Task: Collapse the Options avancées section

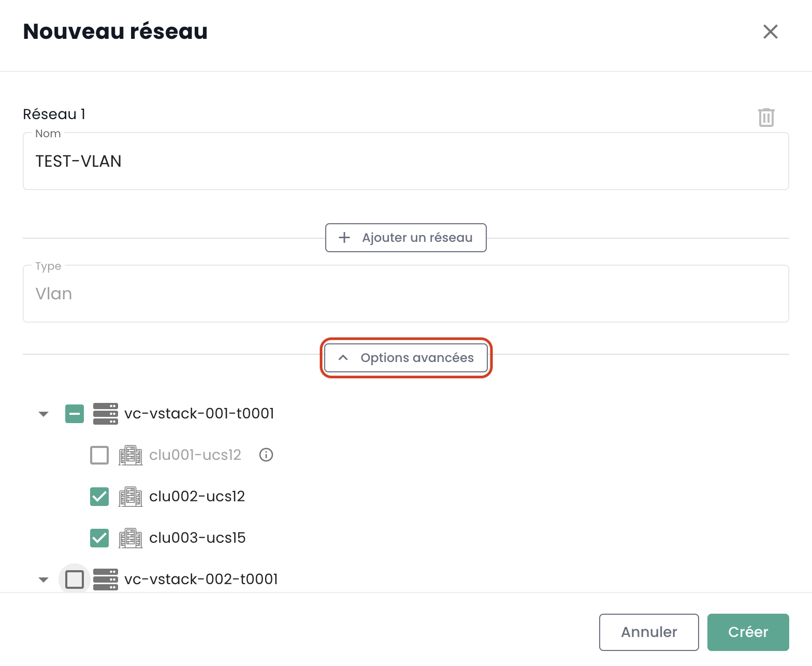Action: [405, 358]
